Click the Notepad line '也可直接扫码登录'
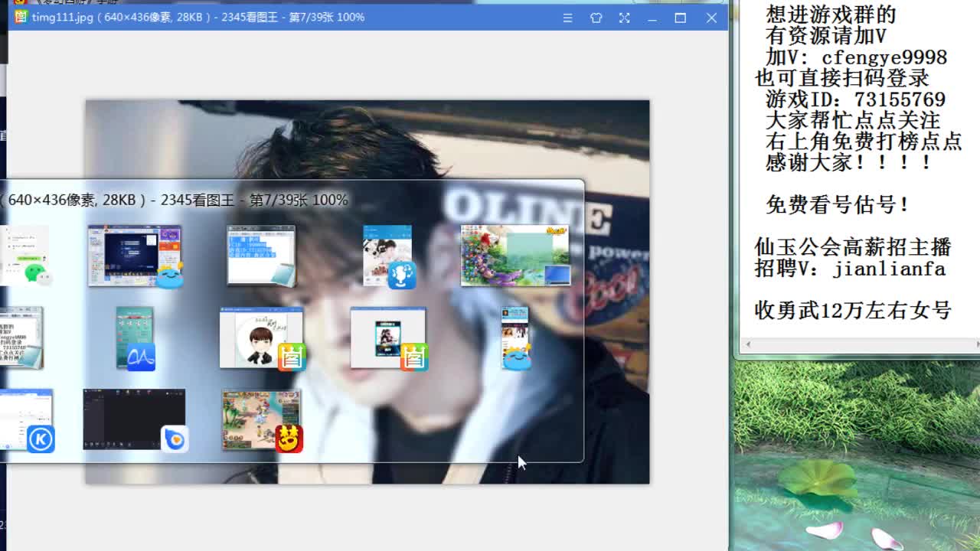 (x=842, y=78)
